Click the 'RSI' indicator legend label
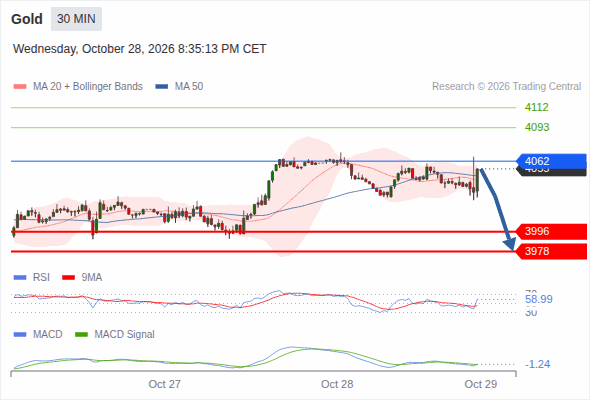Screen dimensions: 590x400 (41, 278)
